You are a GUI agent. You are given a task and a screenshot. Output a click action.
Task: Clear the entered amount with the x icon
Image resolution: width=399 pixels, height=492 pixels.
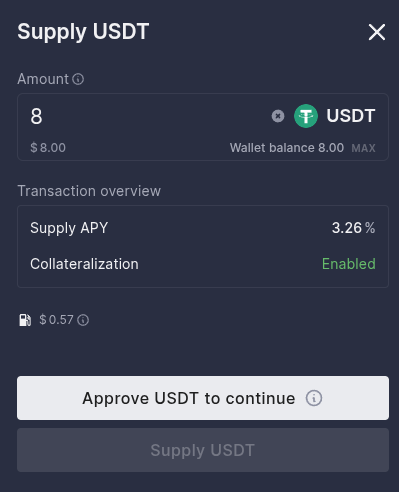[278, 116]
